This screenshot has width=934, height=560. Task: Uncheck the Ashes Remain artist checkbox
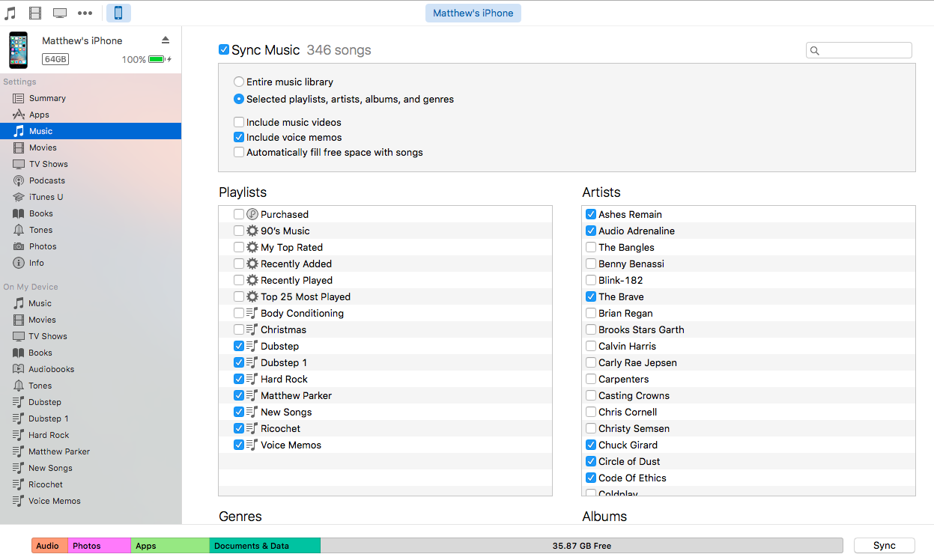tap(591, 214)
